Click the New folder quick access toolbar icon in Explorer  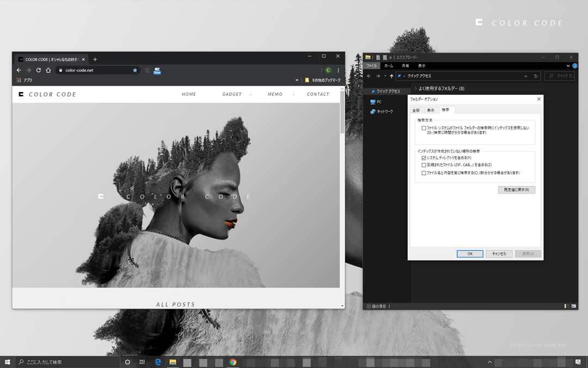(385, 57)
